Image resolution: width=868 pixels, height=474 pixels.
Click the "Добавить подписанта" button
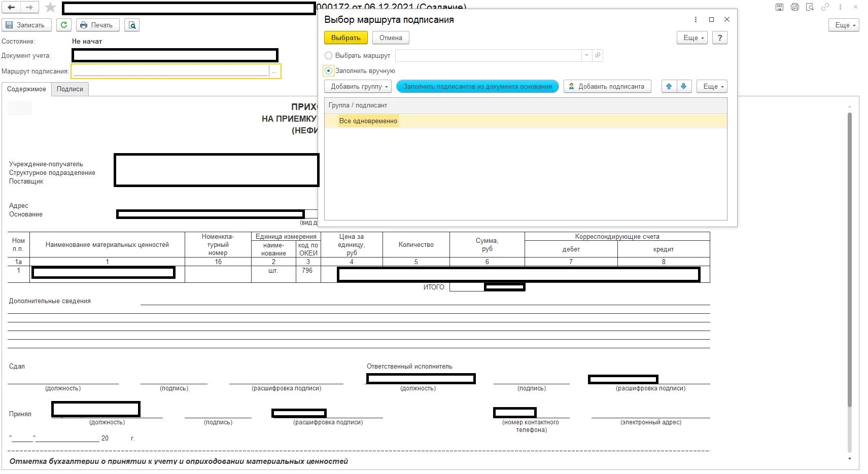pos(607,87)
